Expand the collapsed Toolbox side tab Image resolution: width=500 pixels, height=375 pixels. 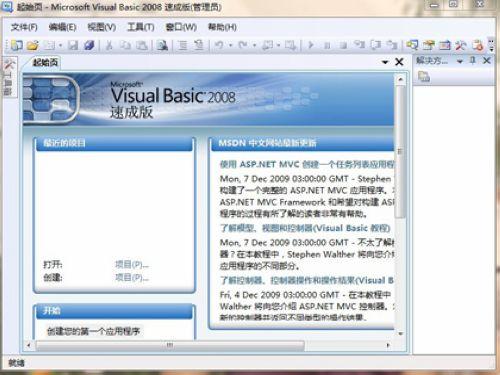click(x=8, y=77)
